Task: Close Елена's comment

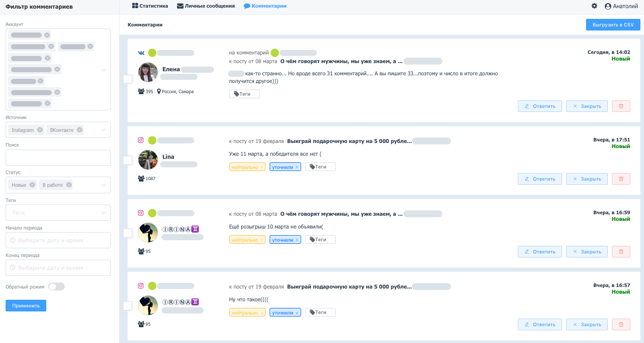Action: 587,106
